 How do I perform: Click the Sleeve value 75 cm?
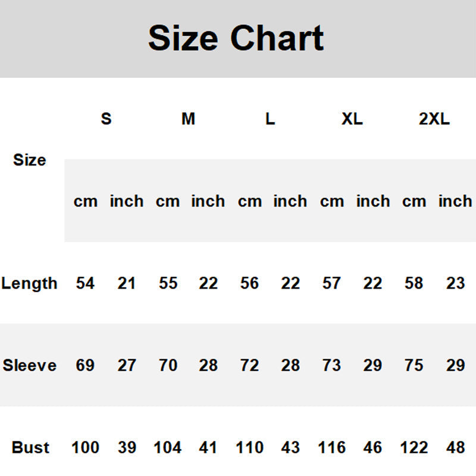point(414,365)
